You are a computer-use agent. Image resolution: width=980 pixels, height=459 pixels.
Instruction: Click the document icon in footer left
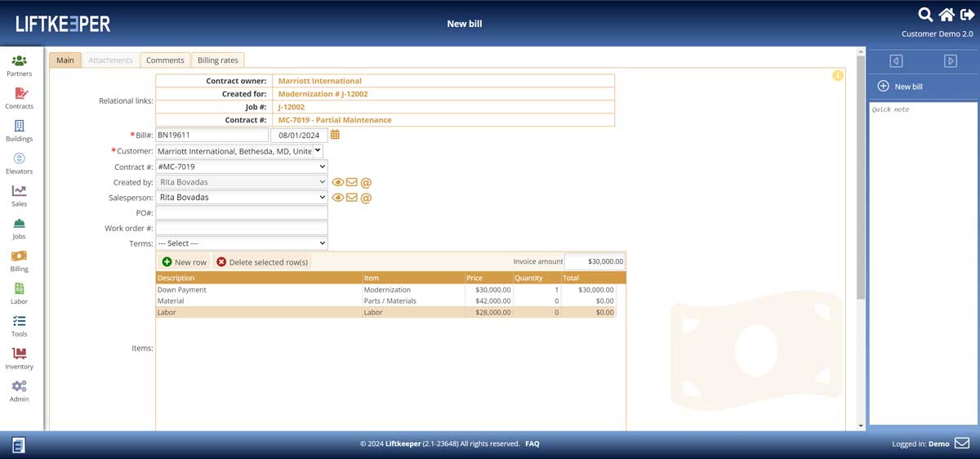pos(19,444)
